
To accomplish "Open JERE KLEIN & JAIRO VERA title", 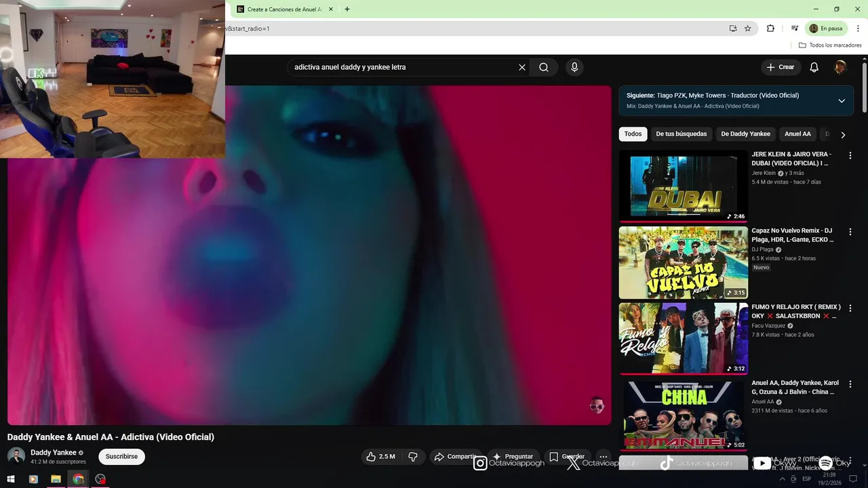I will coord(791,159).
